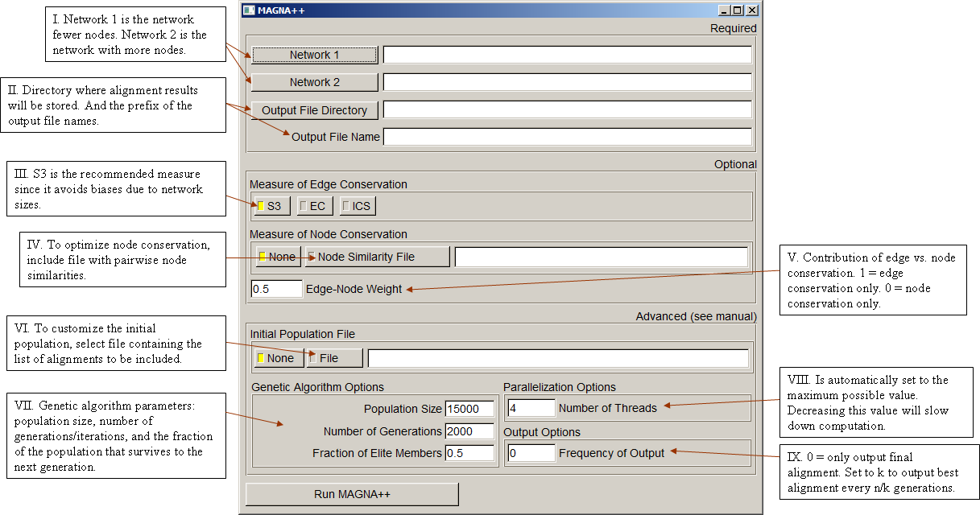
Task: Edit the Number of Generations field
Action: click(x=469, y=431)
